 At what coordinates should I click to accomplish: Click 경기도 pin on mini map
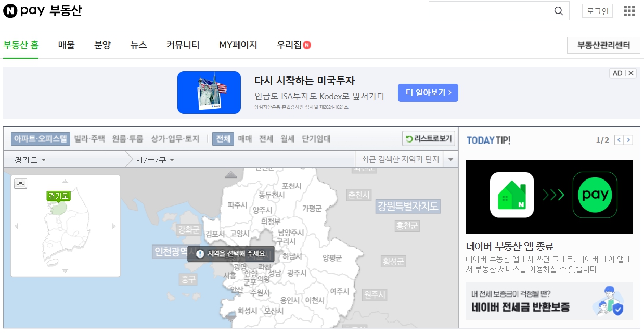(58, 197)
